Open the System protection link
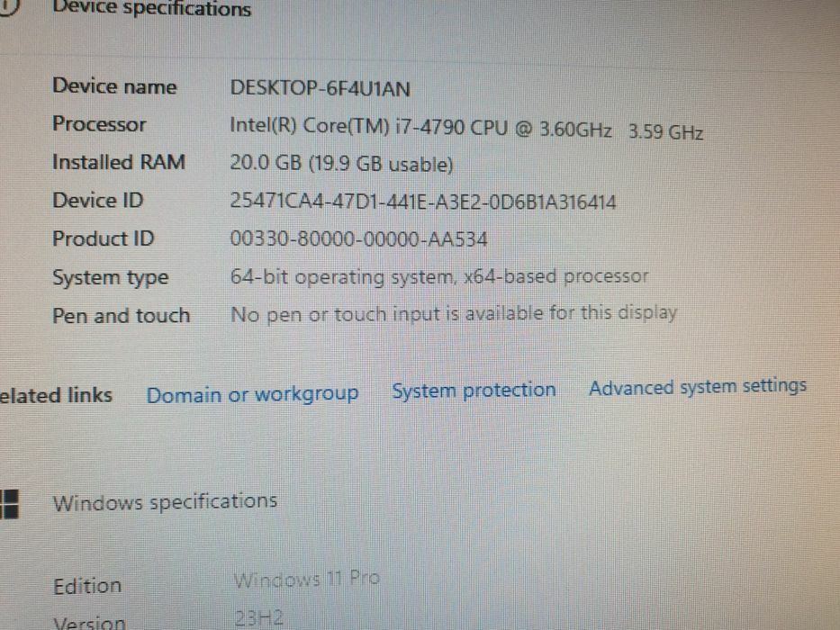The image size is (840, 630). pos(474,390)
